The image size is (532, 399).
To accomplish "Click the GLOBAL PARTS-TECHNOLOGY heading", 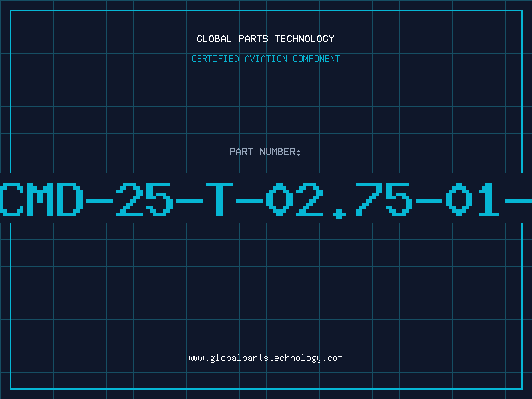I will (265, 39).
